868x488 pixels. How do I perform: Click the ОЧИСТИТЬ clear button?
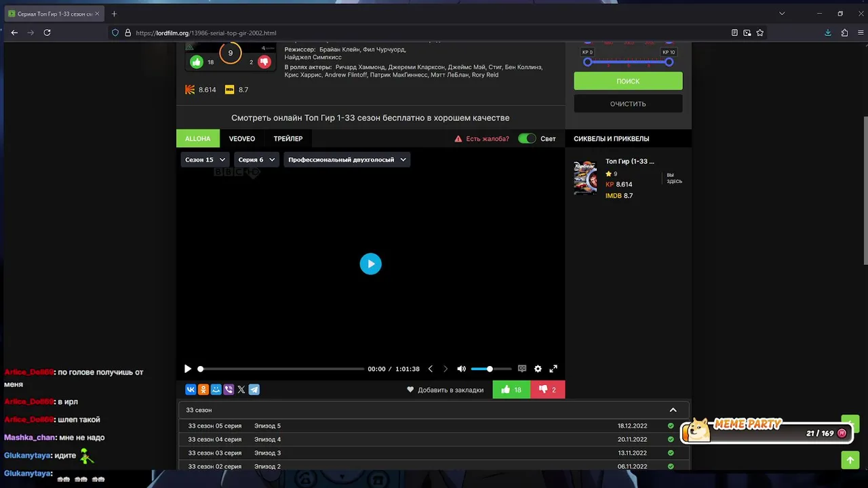628,104
